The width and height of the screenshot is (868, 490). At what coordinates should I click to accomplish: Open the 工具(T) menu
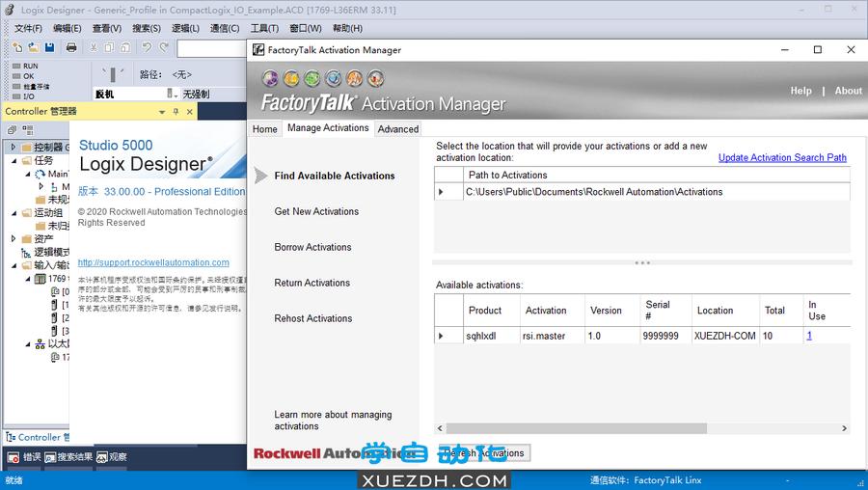(264, 28)
